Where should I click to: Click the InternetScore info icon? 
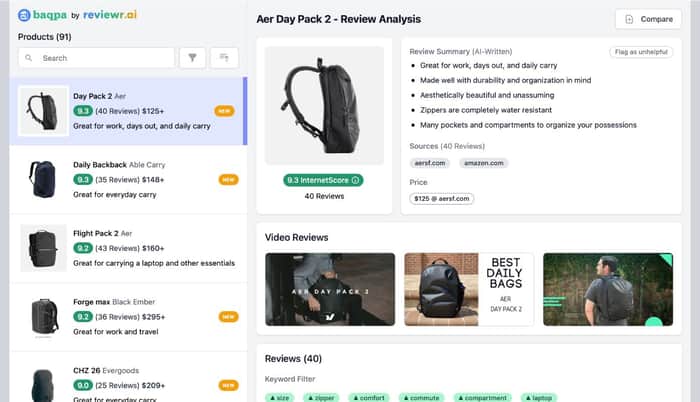click(x=355, y=180)
